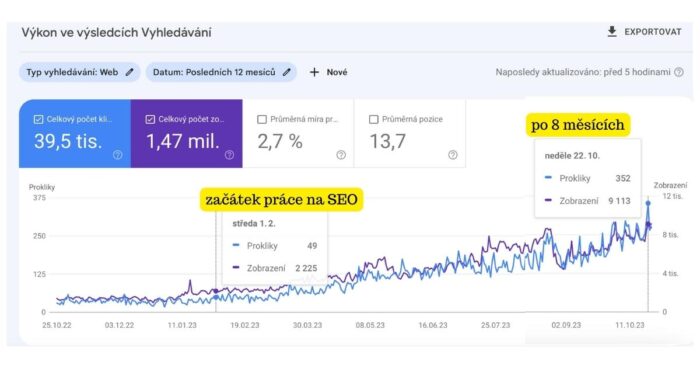The image size is (700, 368).
Task: Select the 2,7 % CTR card
Action: tap(298, 134)
